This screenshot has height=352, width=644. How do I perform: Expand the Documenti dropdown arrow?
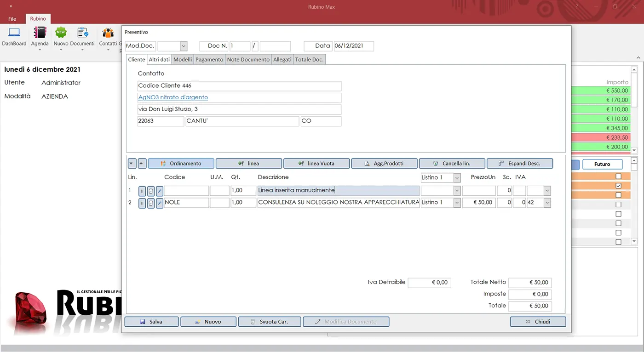83,50
